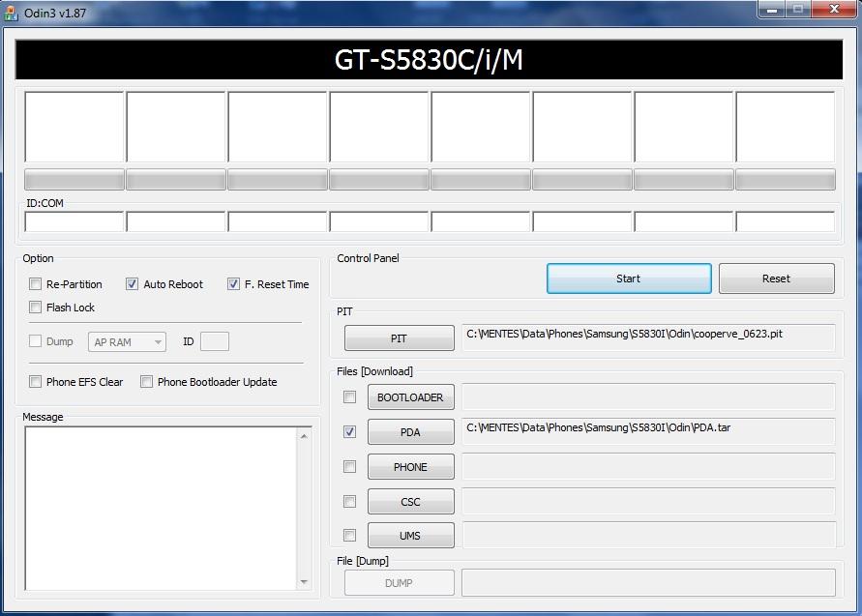Check the UMS file checkbox
This screenshot has height=616, width=862.
click(349, 535)
